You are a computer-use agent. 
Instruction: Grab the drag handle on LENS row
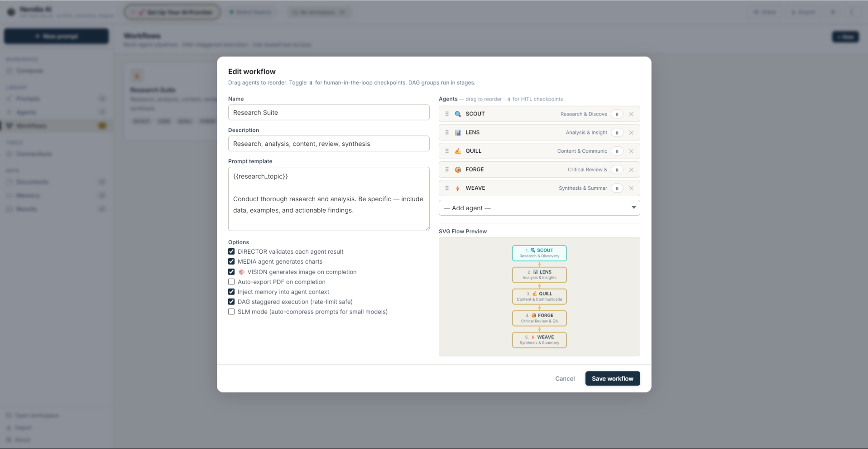(447, 133)
